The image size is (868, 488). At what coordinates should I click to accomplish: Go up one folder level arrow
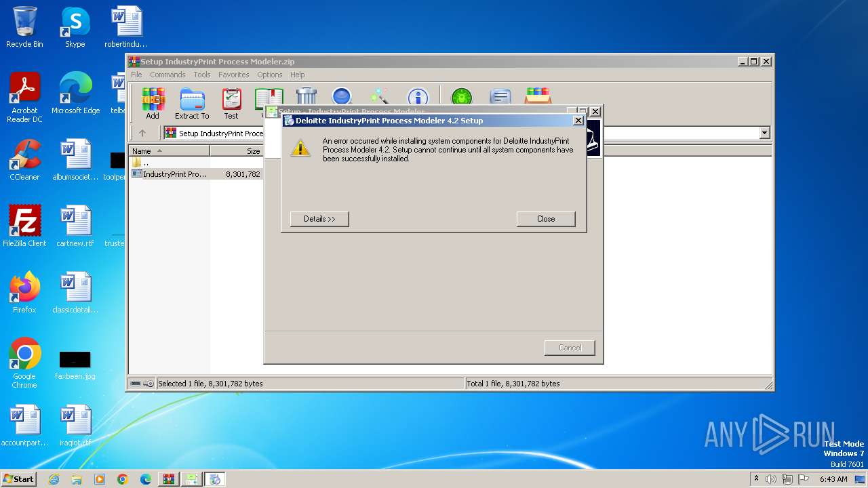tap(142, 133)
